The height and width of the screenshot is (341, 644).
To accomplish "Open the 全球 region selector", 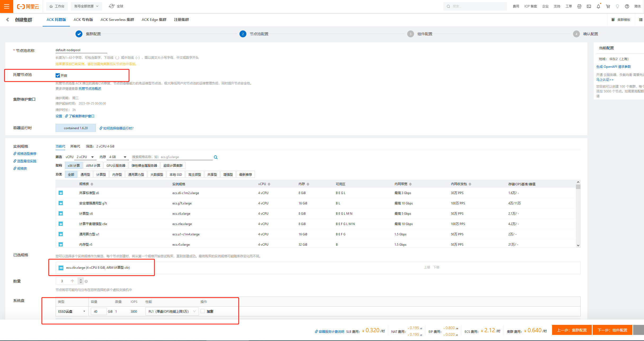I will tap(116, 6).
